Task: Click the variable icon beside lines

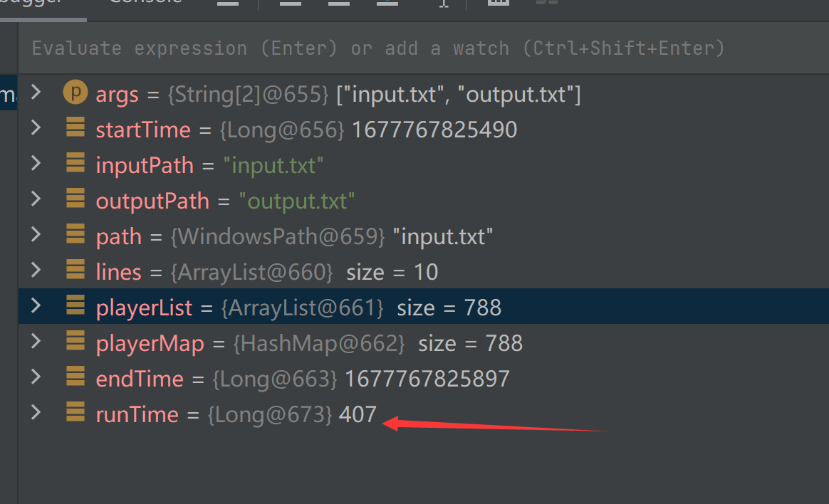Action: [x=75, y=271]
